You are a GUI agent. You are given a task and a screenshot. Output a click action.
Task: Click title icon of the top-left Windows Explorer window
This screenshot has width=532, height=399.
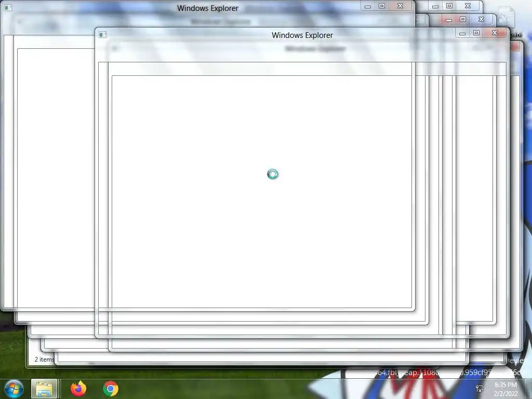(8, 7)
